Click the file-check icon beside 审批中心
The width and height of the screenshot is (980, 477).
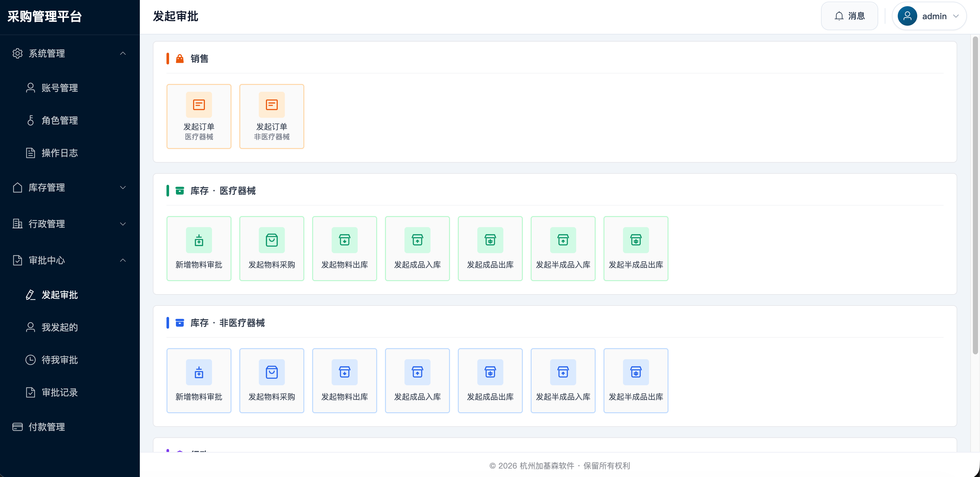click(18, 260)
